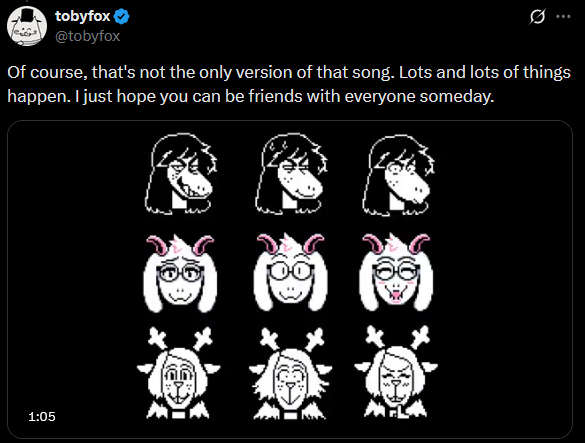The image size is (585, 443).
Task: Click blushing laughing Ralsei portrait, middle right
Action: click(x=396, y=272)
